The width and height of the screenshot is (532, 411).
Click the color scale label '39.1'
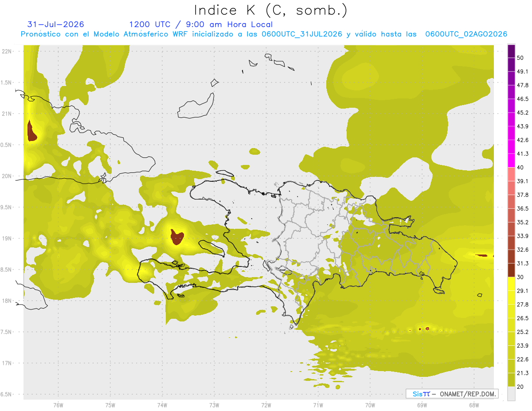(x=523, y=181)
